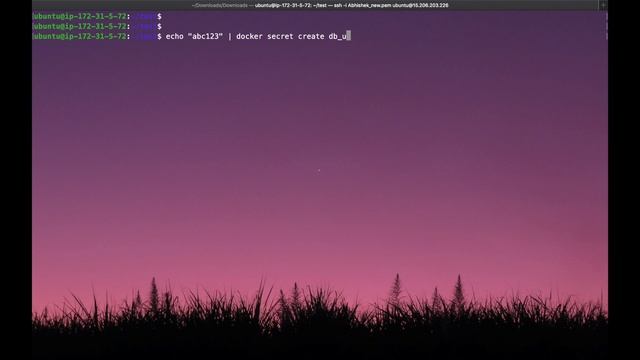This screenshot has height=360, width=640.
Task: Click the word "secret" in the command
Action: pyautogui.click(x=280, y=36)
